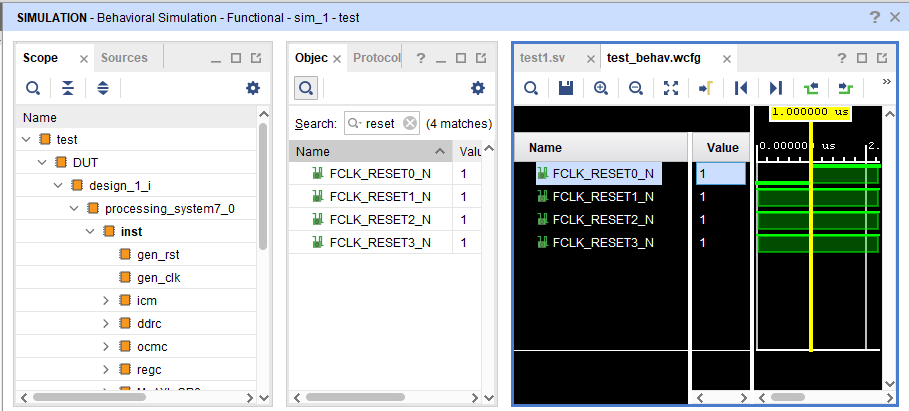Go to cursor in waveform
909x411 pixels.
pyautogui.click(x=706, y=88)
